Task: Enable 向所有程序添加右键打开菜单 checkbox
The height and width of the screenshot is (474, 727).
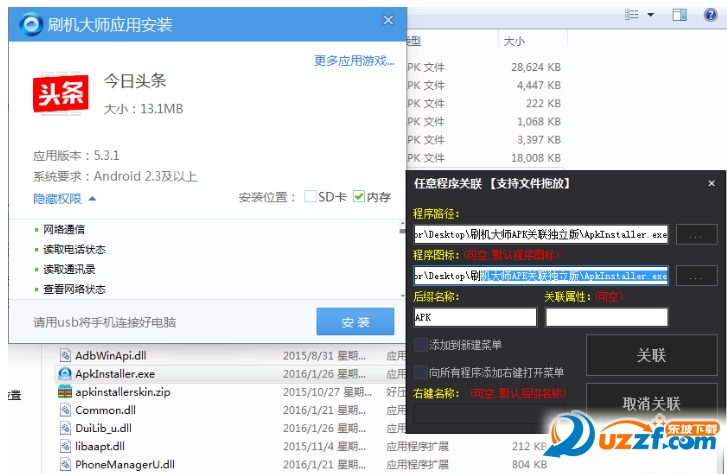Action: [x=421, y=372]
